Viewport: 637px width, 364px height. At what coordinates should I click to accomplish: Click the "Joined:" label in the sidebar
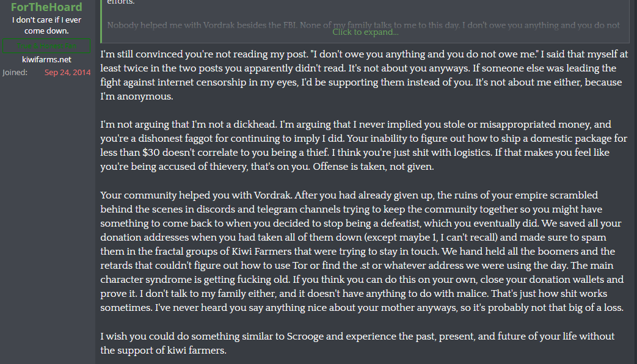point(15,72)
